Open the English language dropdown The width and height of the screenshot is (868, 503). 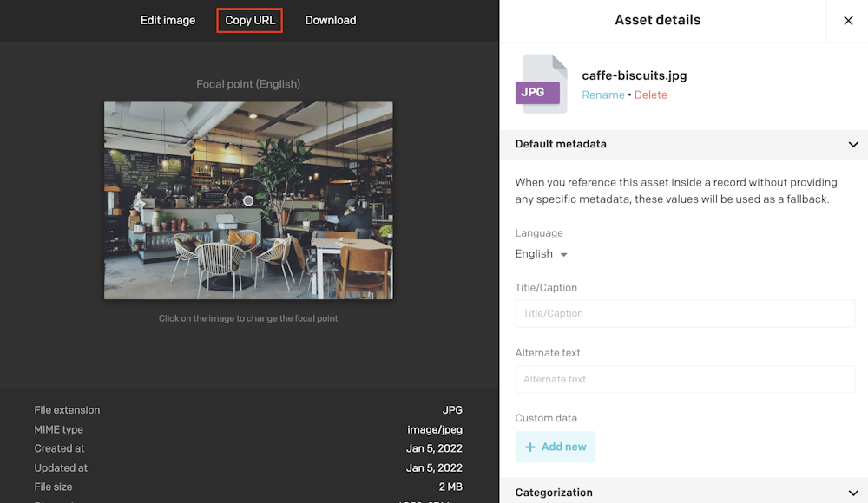click(542, 254)
